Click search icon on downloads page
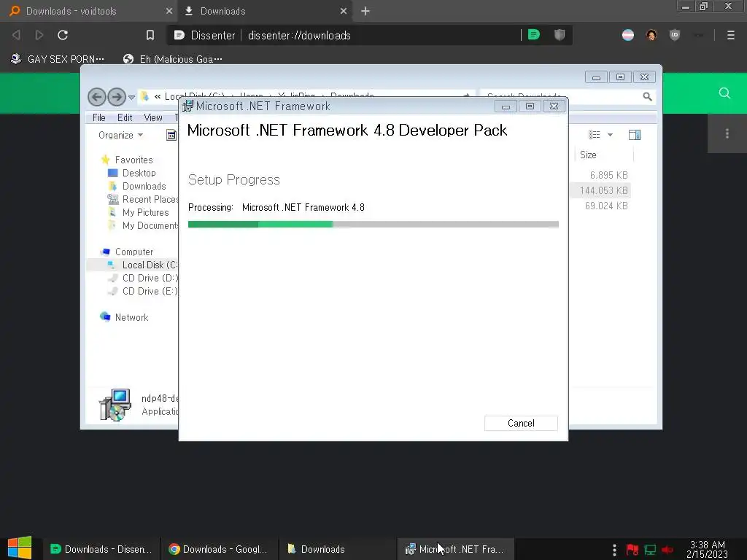This screenshot has height=560, width=747. tap(724, 93)
